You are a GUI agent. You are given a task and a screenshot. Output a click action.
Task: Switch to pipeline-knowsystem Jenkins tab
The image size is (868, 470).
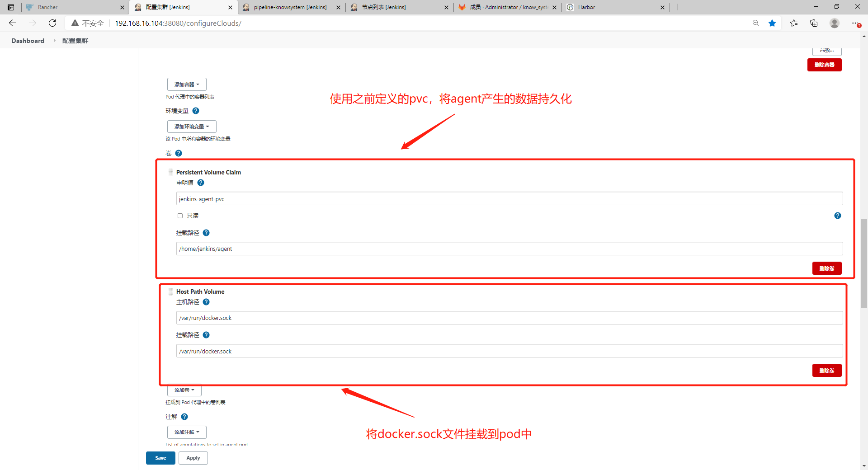coord(290,7)
